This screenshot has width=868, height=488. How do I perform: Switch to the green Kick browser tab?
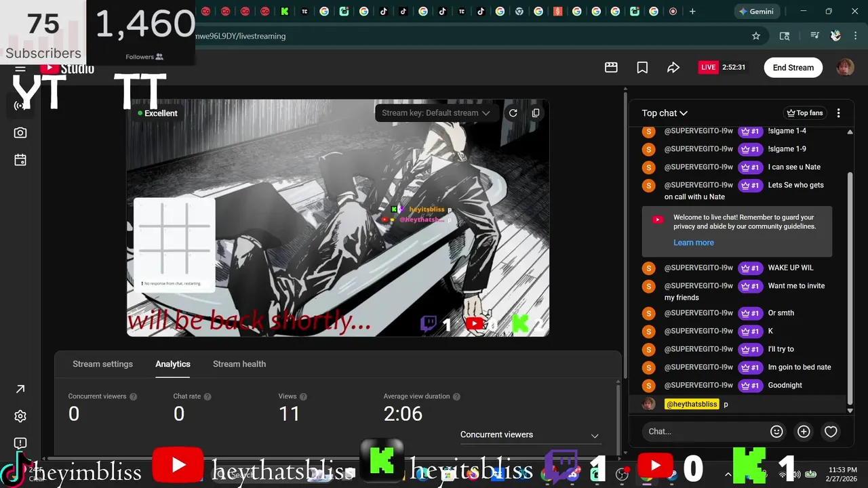pyautogui.click(x=285, y=12)
